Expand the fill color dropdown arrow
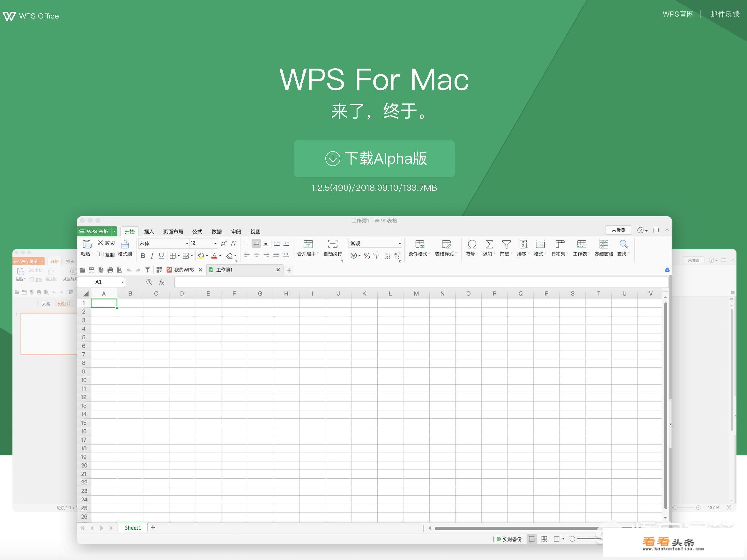This screenshot has height=560, width=747. coord(207,256)
